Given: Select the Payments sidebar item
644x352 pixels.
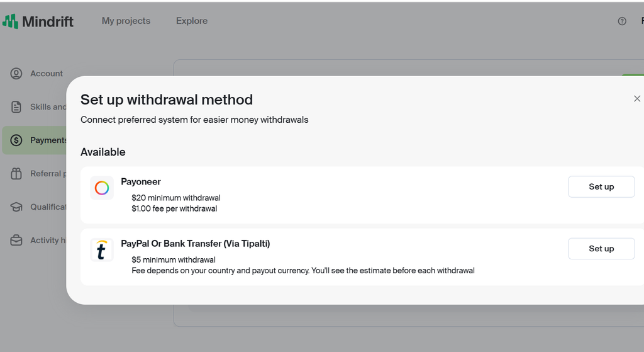Looking at the screenshot, I should (35, 140).
